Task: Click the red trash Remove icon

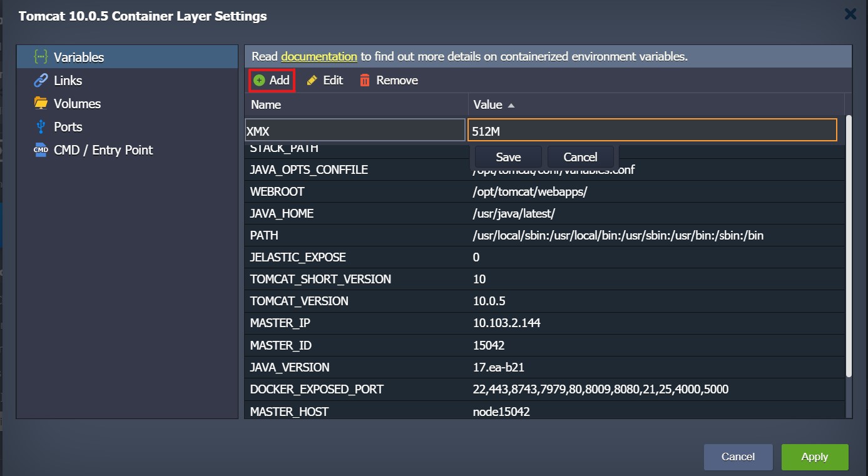Action: (365, 81)
